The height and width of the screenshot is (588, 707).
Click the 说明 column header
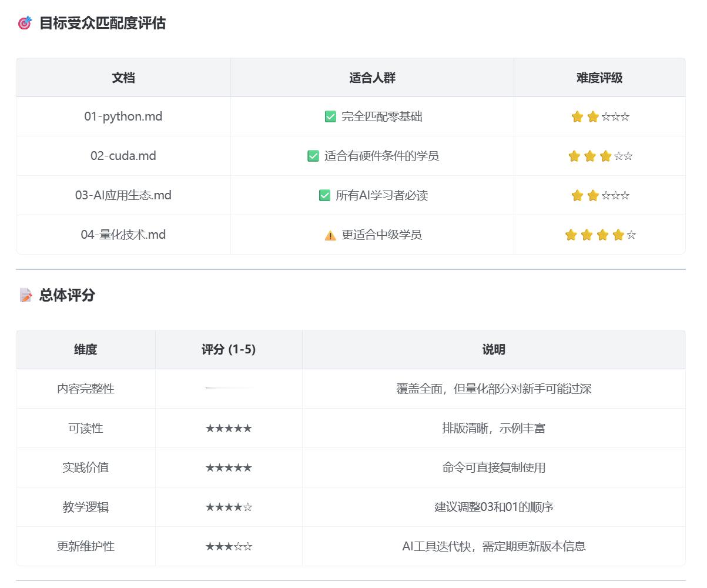point(494,350)
